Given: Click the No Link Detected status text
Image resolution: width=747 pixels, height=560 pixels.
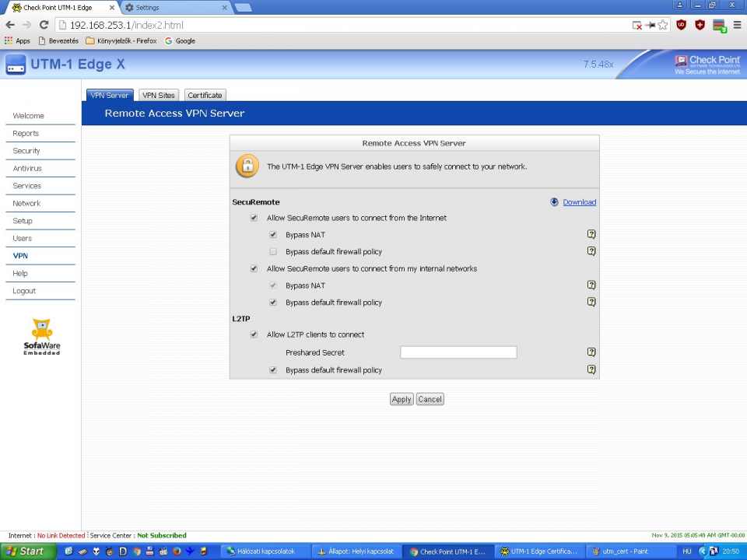Looking at the screenshot, I should click(x=61, y=535).
